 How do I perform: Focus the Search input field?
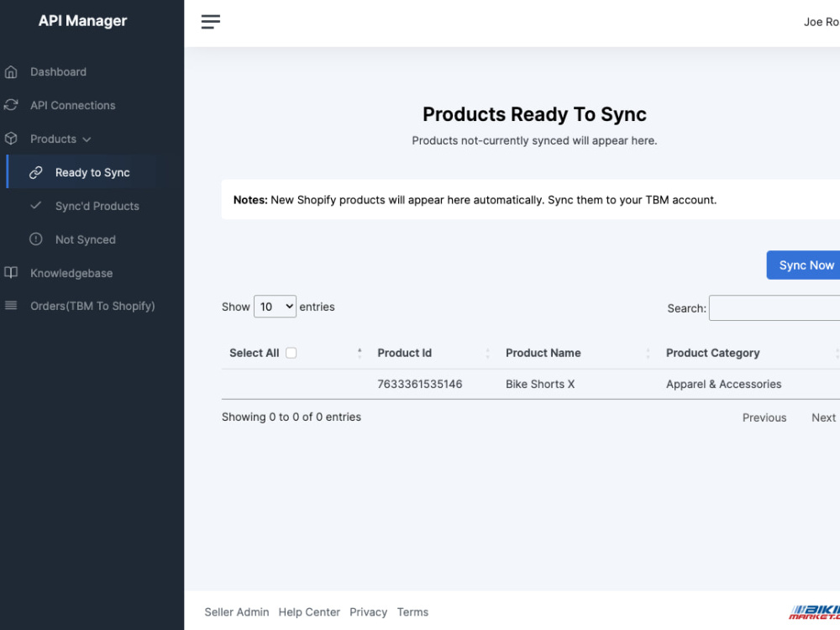(774, 308)
